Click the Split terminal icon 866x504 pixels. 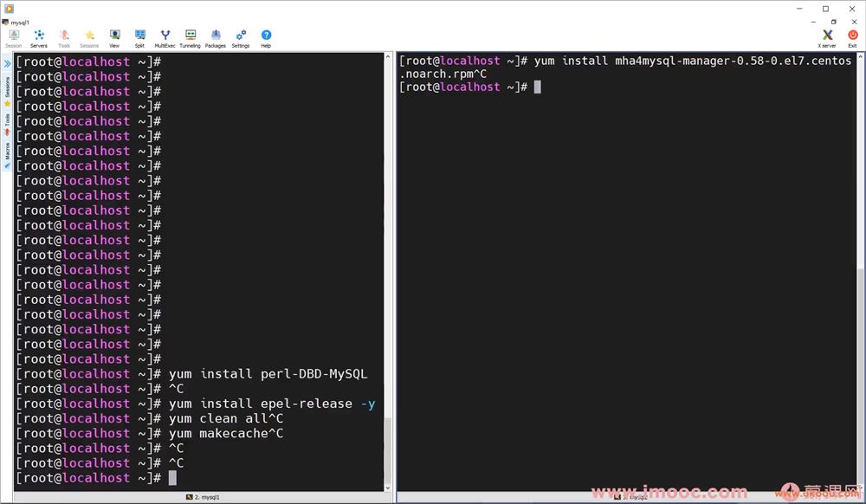click(139, 37)
